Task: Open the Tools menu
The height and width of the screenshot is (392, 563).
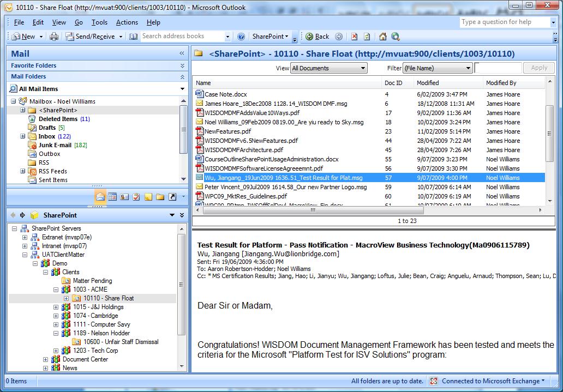Action: tap(99, 22)
